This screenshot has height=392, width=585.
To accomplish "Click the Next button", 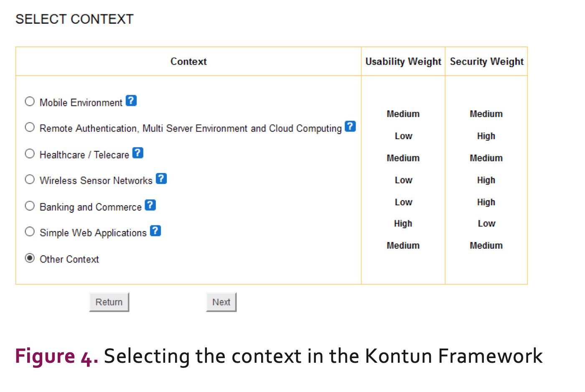I will tap(221, 302).
